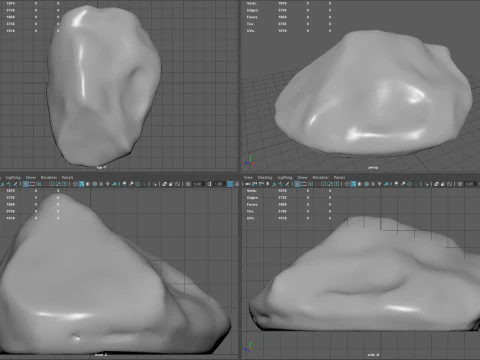Toggle Use All Lights in side panel toolbar
Image resolution: width=480 pixels, height=360 pixels.
[380, 184]
